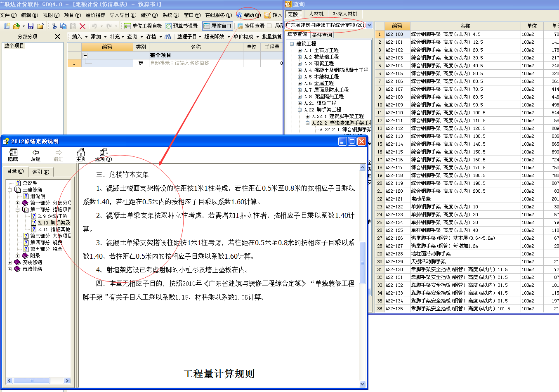Click the 整个项目 node in 分部分项 panel
The width and height of the screenshot is (559, 392).
pos(14,46)
